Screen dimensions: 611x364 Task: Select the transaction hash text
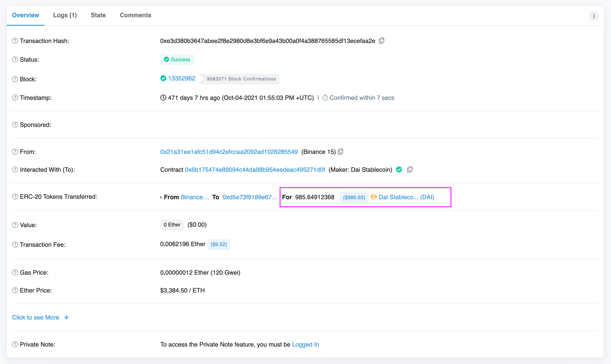coord(268,41)
